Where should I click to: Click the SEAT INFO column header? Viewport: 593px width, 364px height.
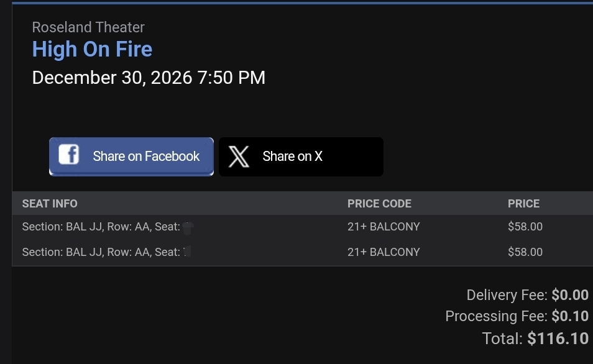[50, 204]
